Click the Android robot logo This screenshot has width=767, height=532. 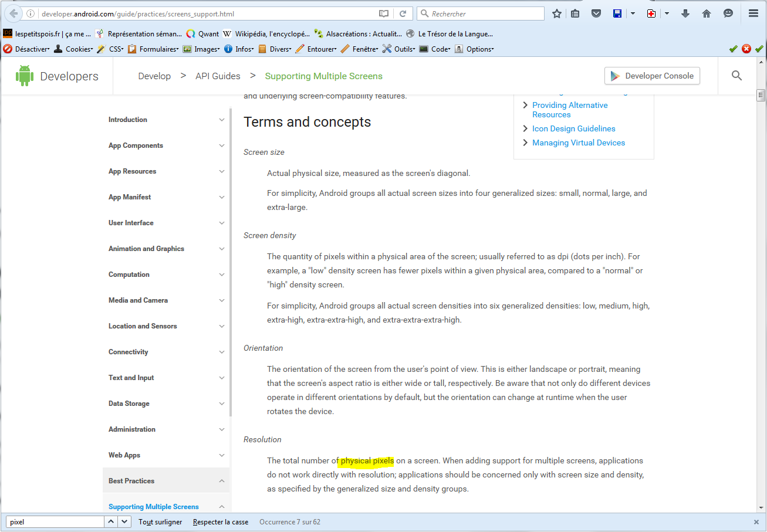click(x=25, y=76)
